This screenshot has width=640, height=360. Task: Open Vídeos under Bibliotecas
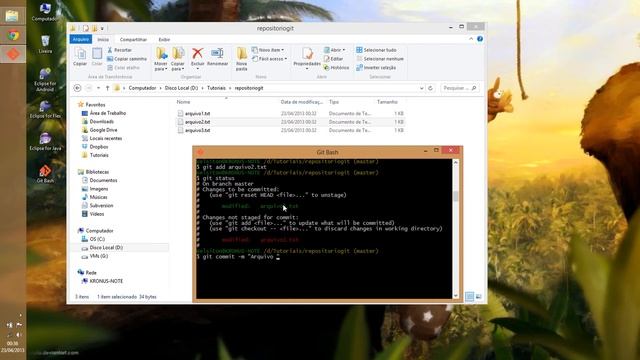coord(96,214)
